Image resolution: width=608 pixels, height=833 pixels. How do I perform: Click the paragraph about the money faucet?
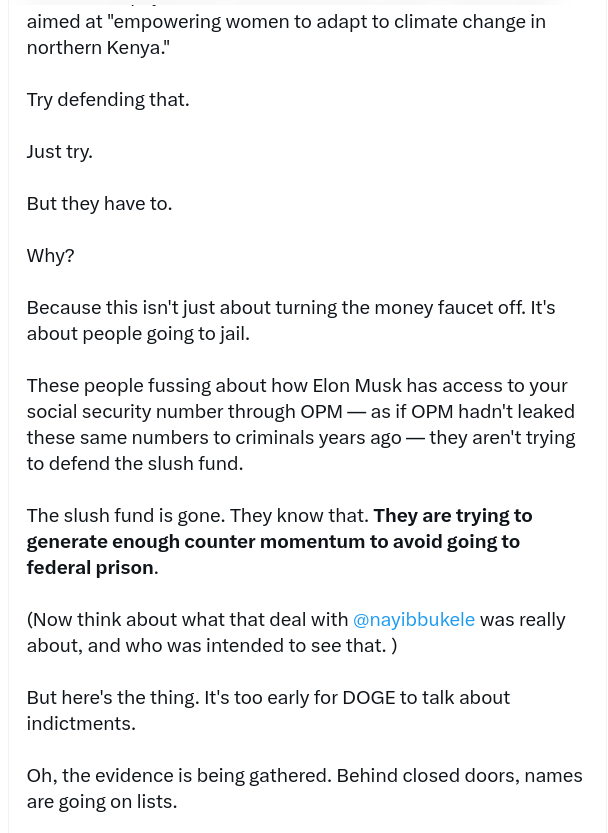click(x=290, y=307)
